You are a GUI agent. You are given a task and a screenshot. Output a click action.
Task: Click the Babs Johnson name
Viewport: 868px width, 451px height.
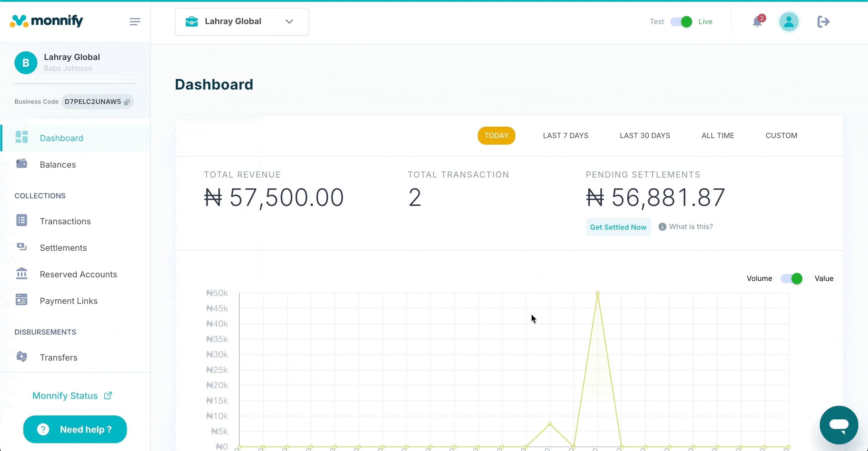coord(68,68)
